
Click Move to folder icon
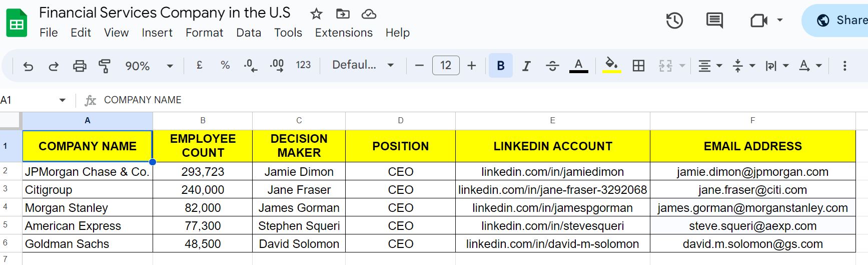(343, 14)
